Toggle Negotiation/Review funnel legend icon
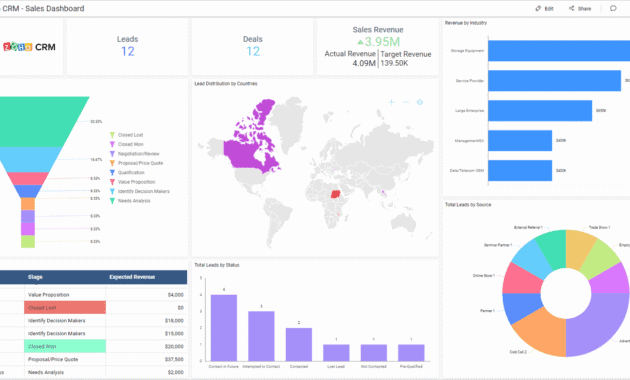This screenshot has height=380, width=630. pos(112,154)
